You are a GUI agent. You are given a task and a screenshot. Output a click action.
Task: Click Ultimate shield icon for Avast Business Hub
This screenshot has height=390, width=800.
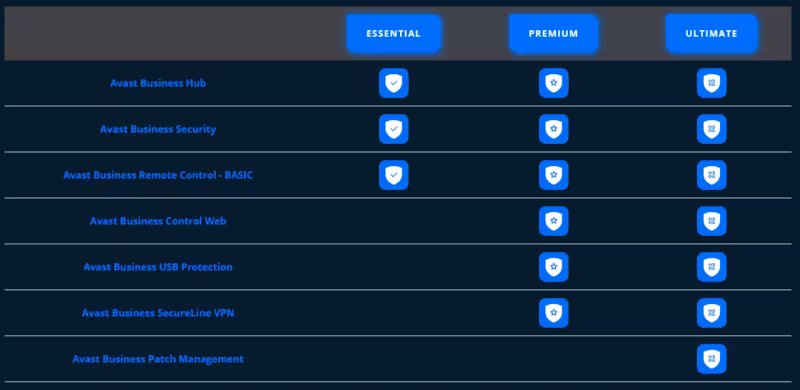point(712,83)
